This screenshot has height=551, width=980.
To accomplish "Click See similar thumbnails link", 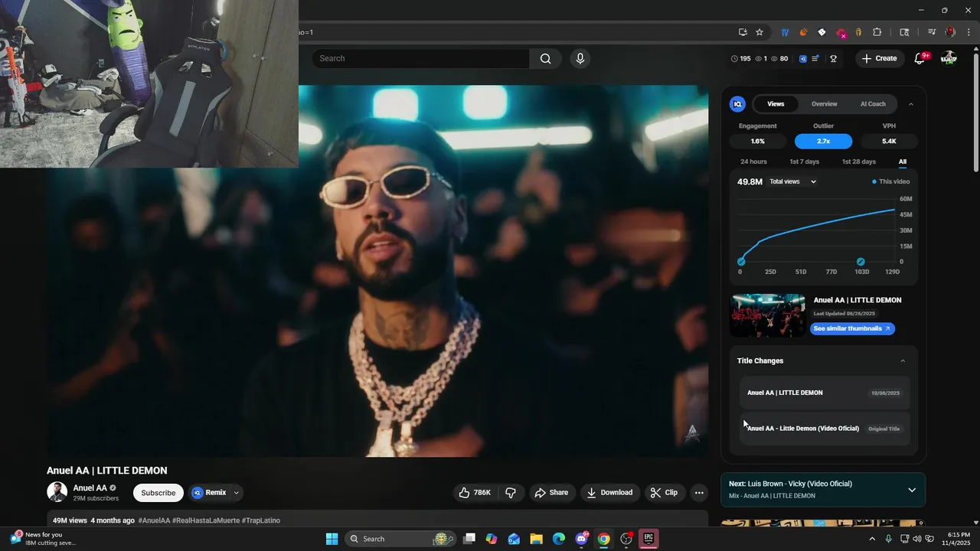I will pos(852,328).
